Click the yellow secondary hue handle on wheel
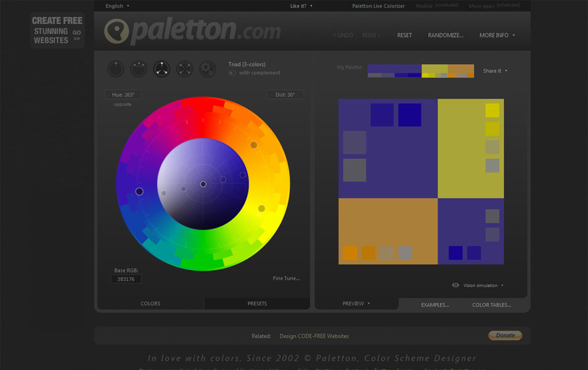 pyautogui.click(x=262, y=208)
